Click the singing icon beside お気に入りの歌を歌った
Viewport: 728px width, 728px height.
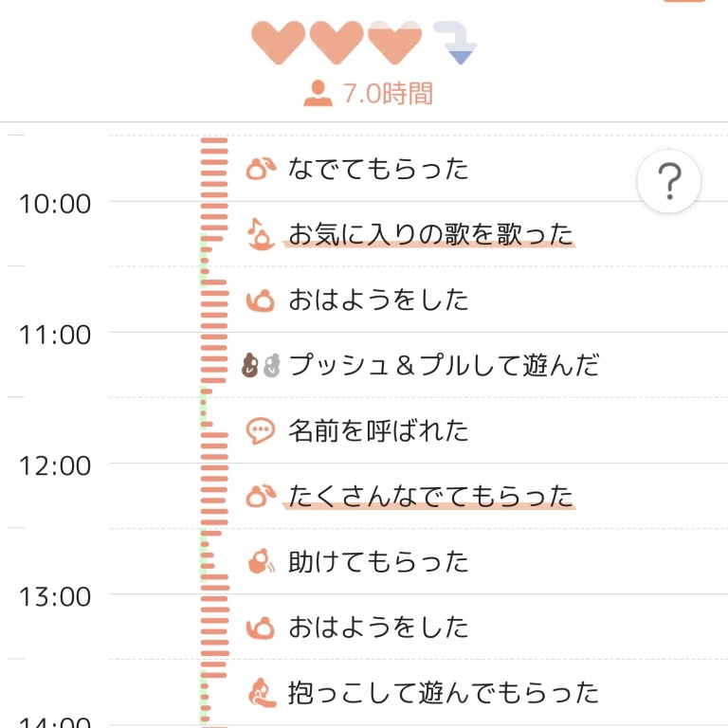coord(260,233)
